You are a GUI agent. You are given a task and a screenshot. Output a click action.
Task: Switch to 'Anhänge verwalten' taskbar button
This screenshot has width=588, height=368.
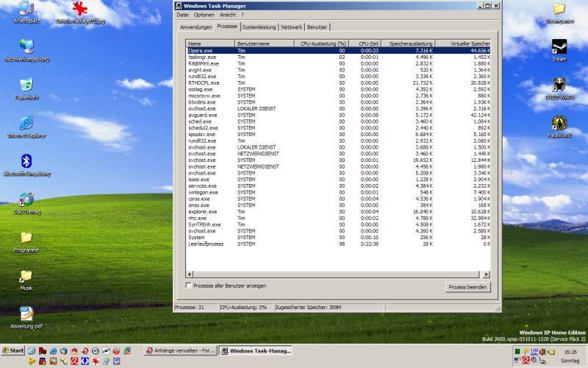coord(180,350)
